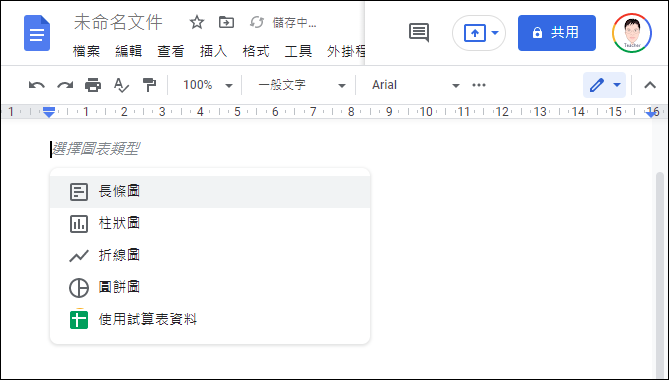Screen dimensions: 669x380
Task: Select 圓餅圖 chart type
Action: point(210,287)
